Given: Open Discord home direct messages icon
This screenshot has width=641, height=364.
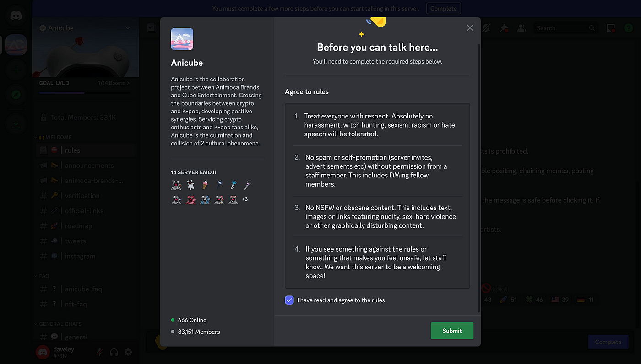Looking at the screenshot, I should pos(16,16).
